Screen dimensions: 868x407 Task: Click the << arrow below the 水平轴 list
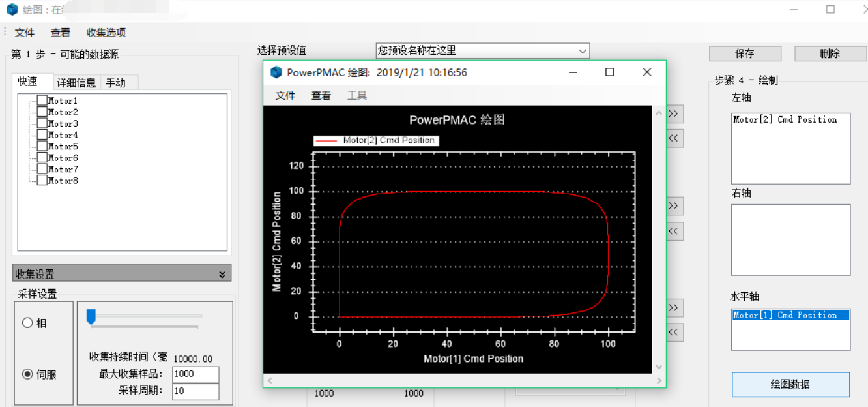(x=674, y=332)
